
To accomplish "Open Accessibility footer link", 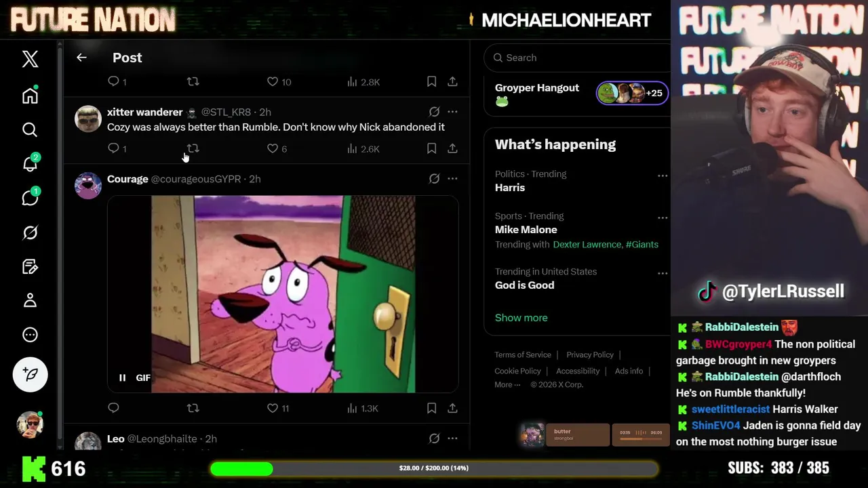I will 578,371.
